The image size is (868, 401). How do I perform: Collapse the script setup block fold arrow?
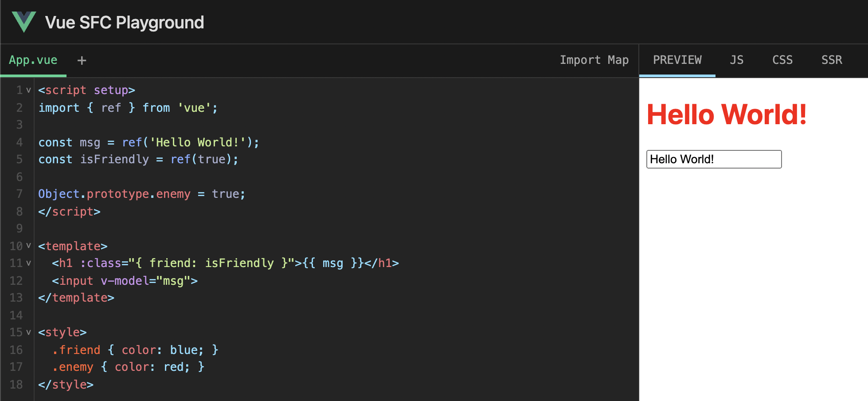(x=28, y=90)
